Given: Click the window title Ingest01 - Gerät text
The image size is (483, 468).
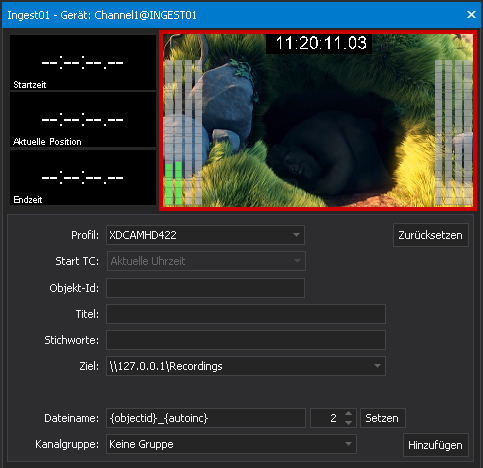Looking at the screenshot, I should point(102,15).
